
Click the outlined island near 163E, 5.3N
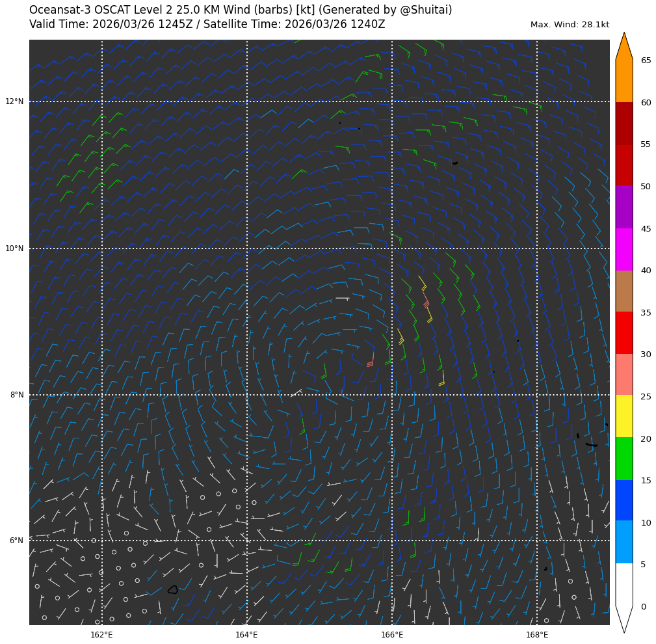click(x=172, y=589)
